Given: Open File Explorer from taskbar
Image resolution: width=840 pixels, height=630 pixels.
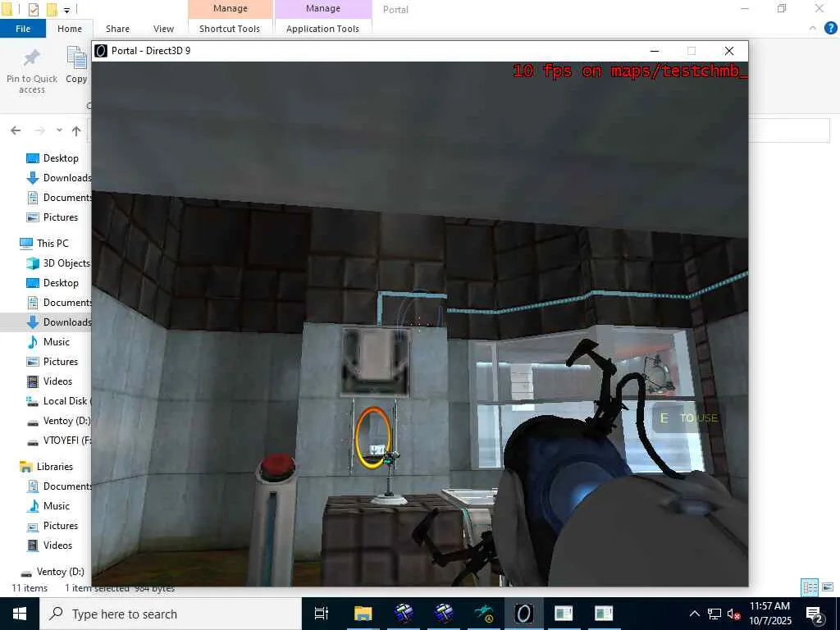Looking at the screenshot, I should tap(363, 614).
